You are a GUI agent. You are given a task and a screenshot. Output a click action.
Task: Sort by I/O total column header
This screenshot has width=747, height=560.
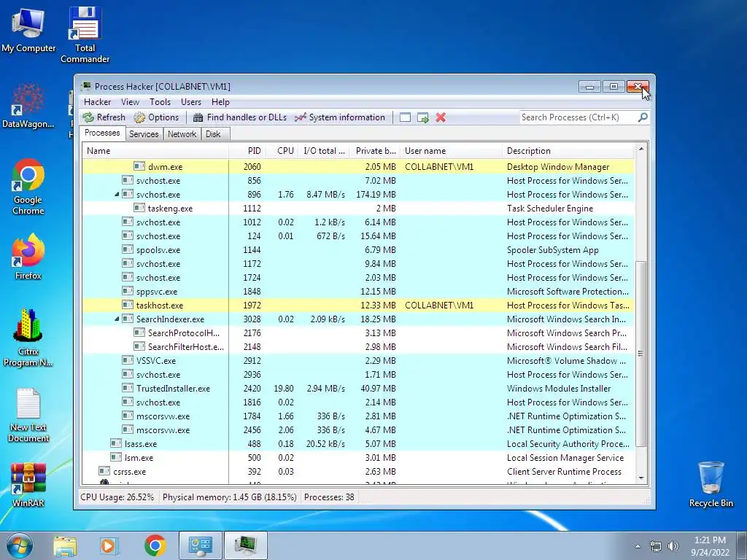pos(325,151)
